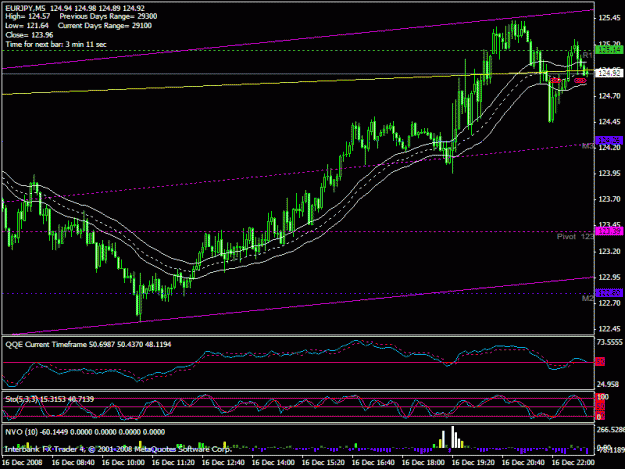The width and height of the screenshot is (625, 469).
Task: Click Current Days Range= 29100 text
Action: (x=105, y=26)
